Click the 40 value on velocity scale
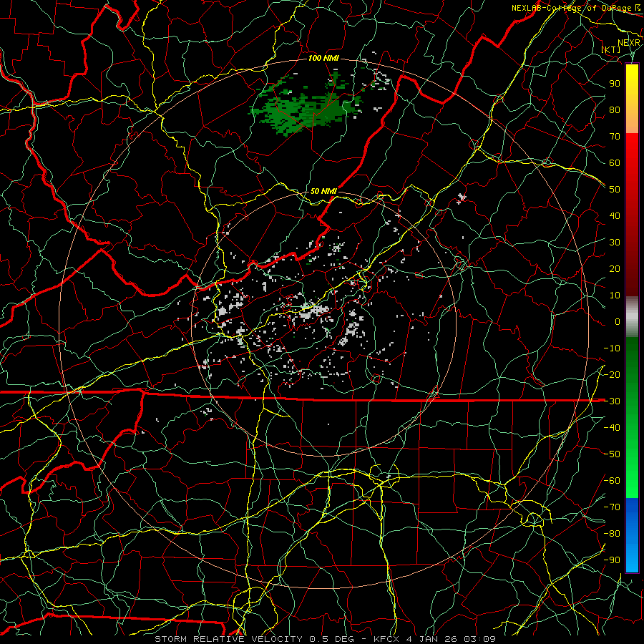This screenshot has height=644, width=644. tap(615, 216)
